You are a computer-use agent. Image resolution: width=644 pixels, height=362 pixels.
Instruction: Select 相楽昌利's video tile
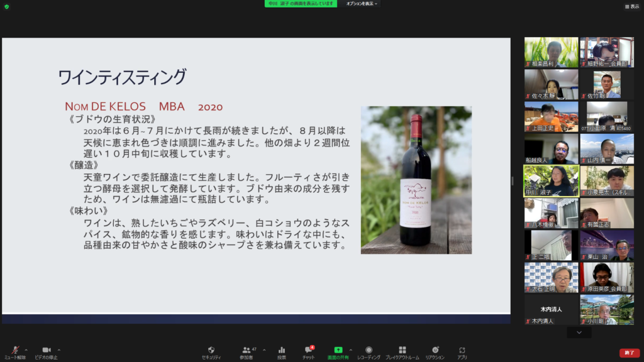tap(551, 52)
